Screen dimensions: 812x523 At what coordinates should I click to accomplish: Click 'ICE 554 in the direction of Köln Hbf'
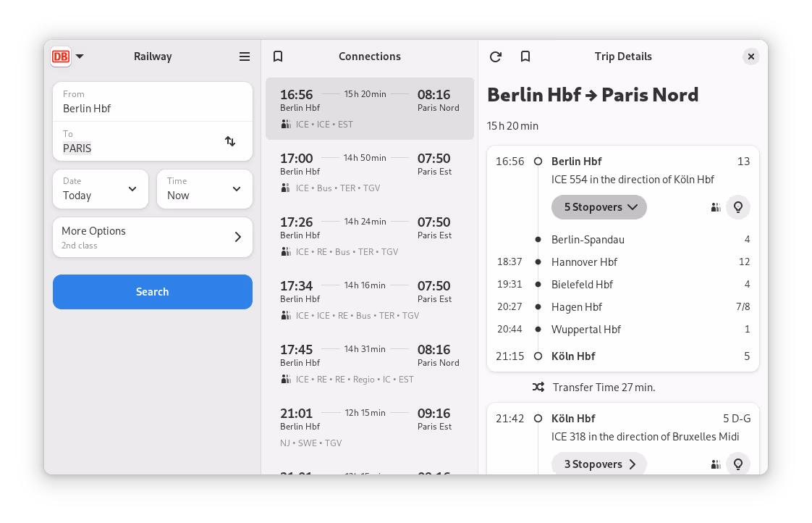633,180
